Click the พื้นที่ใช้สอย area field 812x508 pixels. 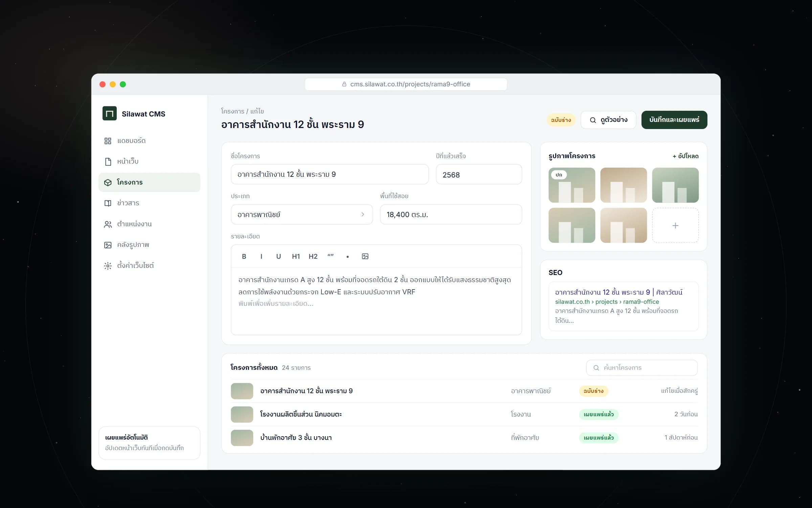click(451, 214)
